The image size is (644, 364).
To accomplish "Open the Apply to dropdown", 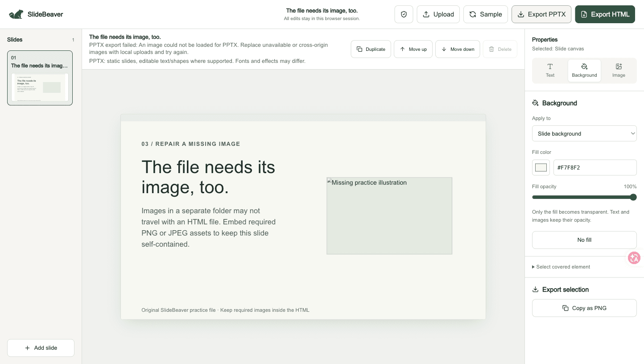I will (584, 134).
